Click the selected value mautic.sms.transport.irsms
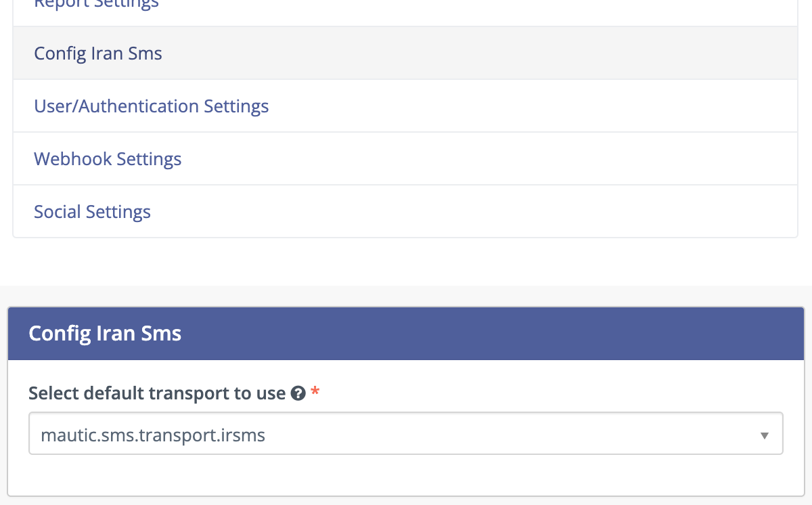The width and height of the screenshot is (812, 505). [153, 435]
